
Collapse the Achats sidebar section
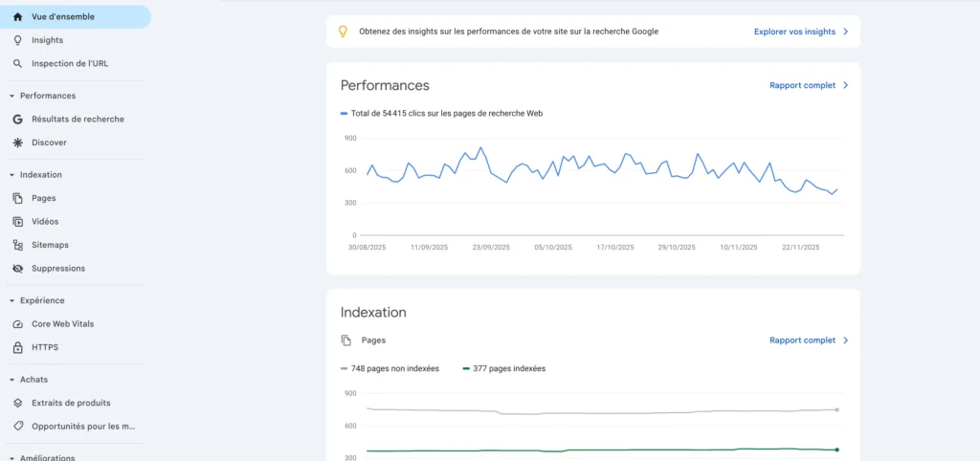click(11, 380)
